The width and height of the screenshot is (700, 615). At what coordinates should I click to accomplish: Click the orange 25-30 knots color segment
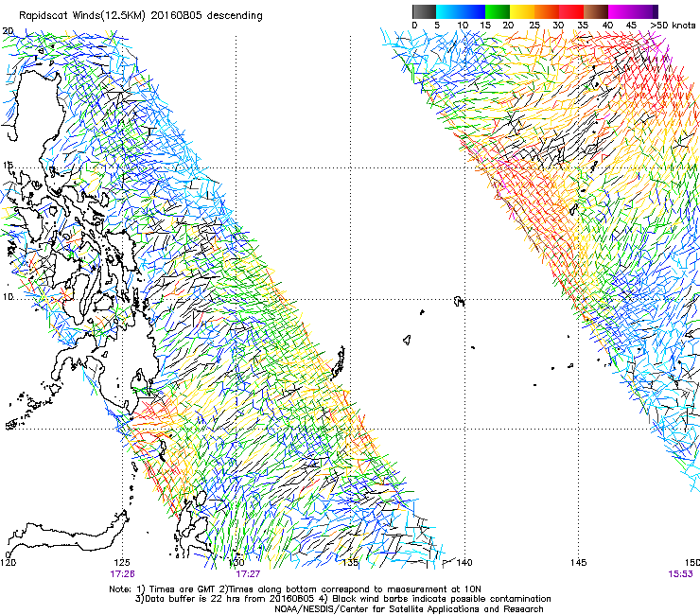[547, 11]
